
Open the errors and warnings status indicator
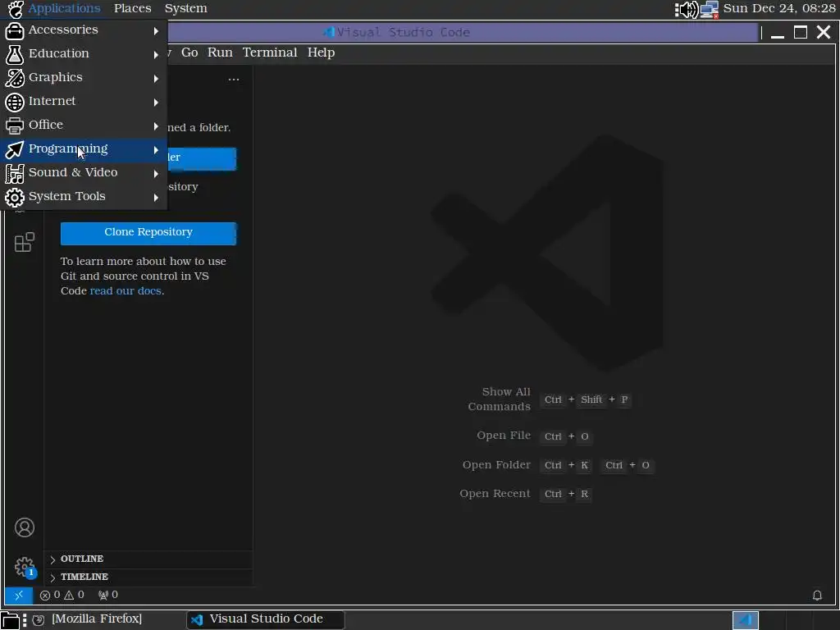tap(62, 596)
